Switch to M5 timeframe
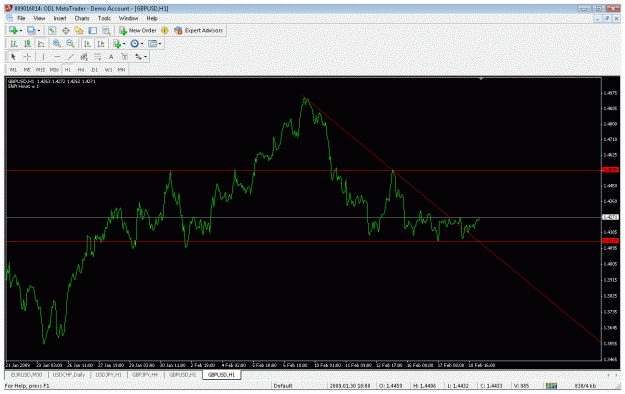The image size is (625, 394). click(x=27, y=70)
